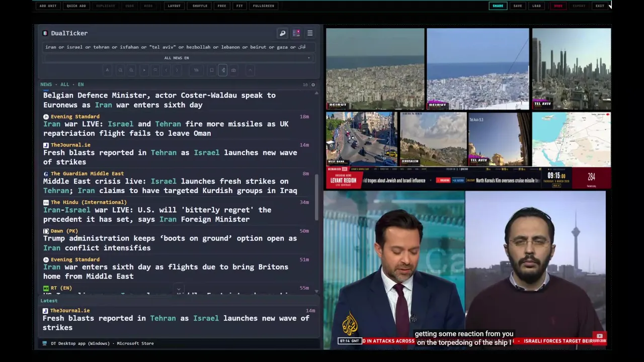Image resolution: width=644 pixels, height=362 pixels.
Task: Select the second BEIRUT webcam feed
Action: [x=477, y=69]
